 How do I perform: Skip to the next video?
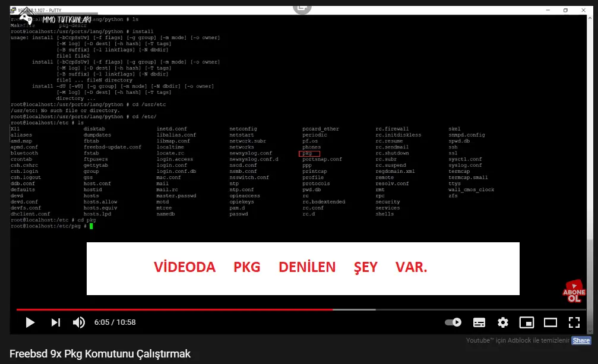click(55, 322)
